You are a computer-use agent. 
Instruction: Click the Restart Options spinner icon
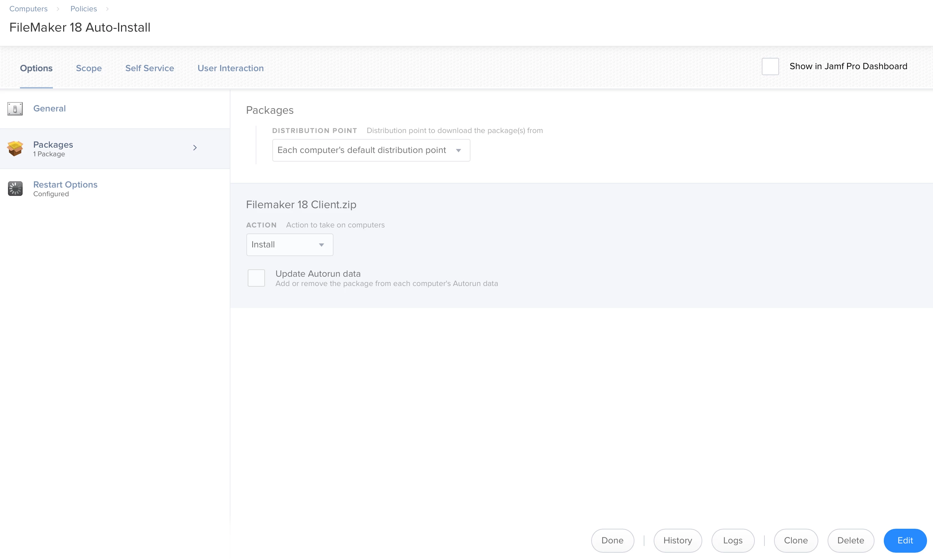point(15,188)
